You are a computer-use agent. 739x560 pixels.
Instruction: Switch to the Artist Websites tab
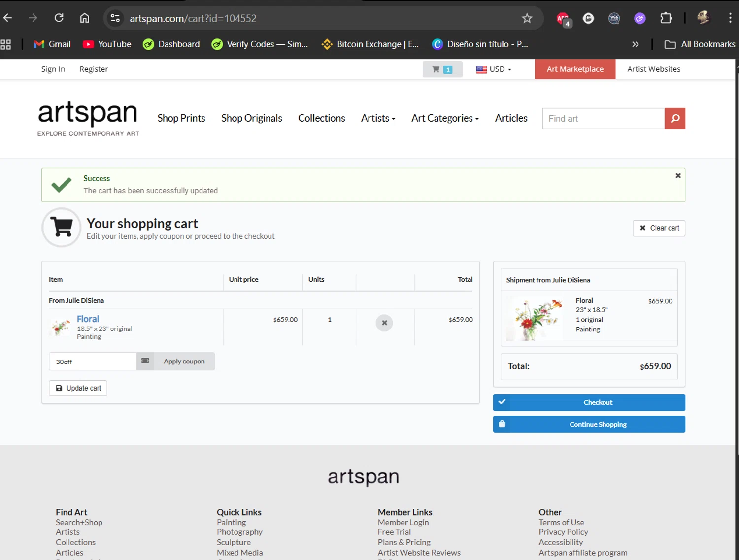654,69
